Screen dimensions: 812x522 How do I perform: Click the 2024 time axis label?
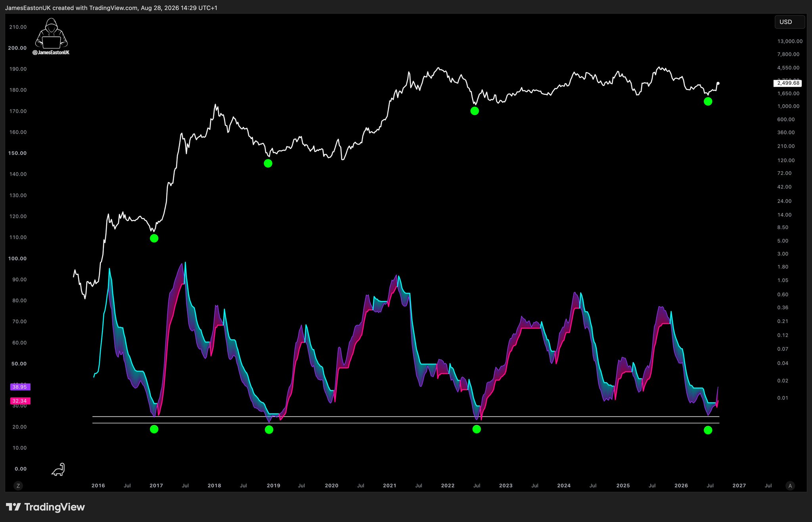[564, 486]
